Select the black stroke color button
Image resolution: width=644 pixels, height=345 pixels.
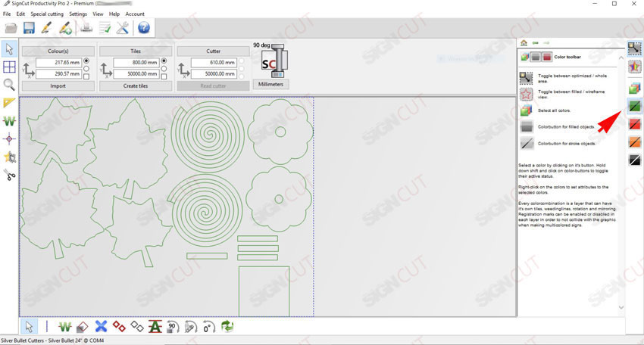coord(635,160)
